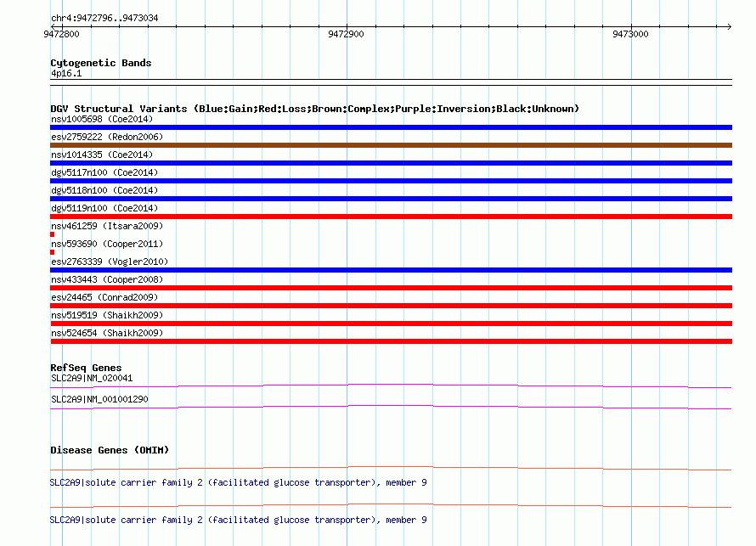
Task: Click the red bar under nsv524654
Action: click(x=391, y=341)
